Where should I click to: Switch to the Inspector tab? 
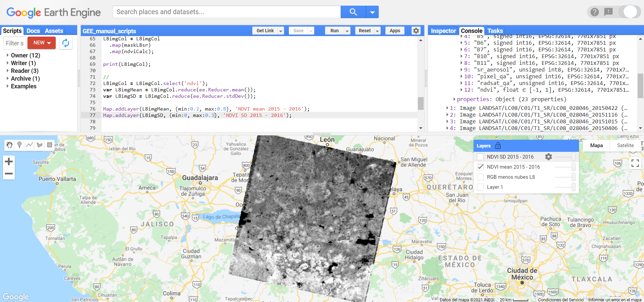[x=443, y=31]
